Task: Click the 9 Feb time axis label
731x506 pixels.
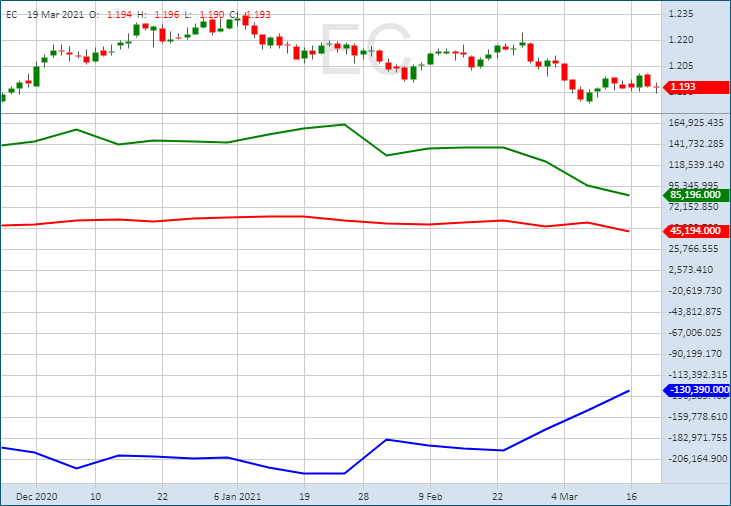Action: click(430, 497)
